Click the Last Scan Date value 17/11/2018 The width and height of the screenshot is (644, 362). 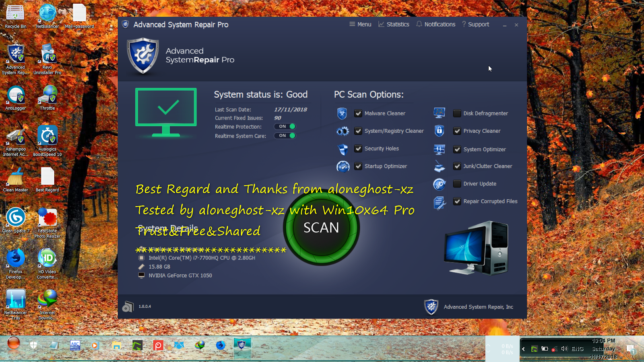pos(291,109)
